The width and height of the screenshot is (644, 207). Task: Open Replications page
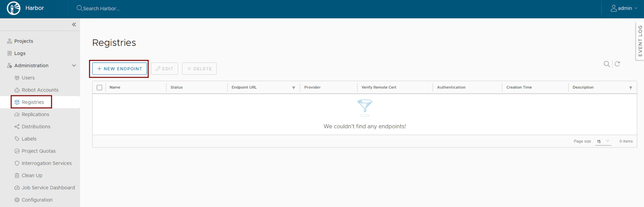coord(35,114)
